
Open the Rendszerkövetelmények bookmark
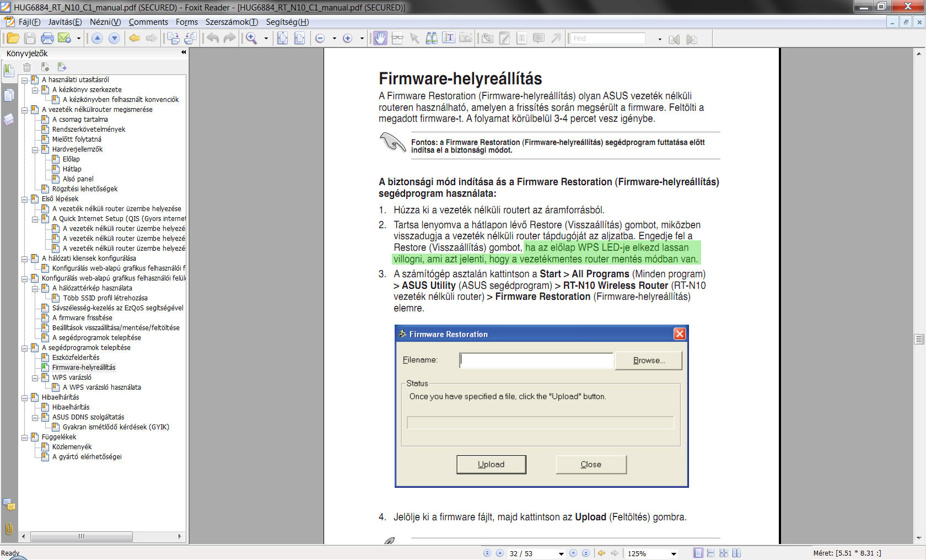pos(89,130)
